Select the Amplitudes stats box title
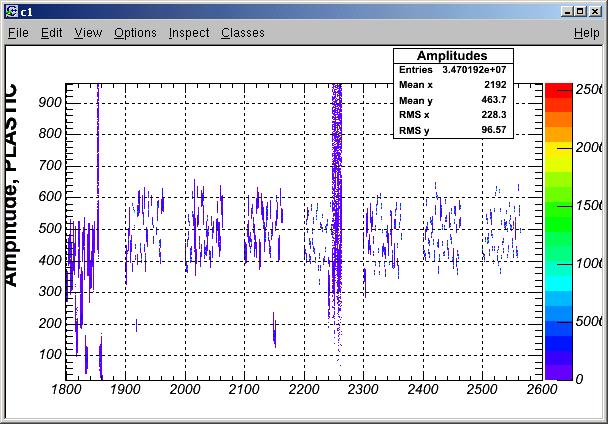The width and height of the screenshot is (608, 424). point(452,55)
